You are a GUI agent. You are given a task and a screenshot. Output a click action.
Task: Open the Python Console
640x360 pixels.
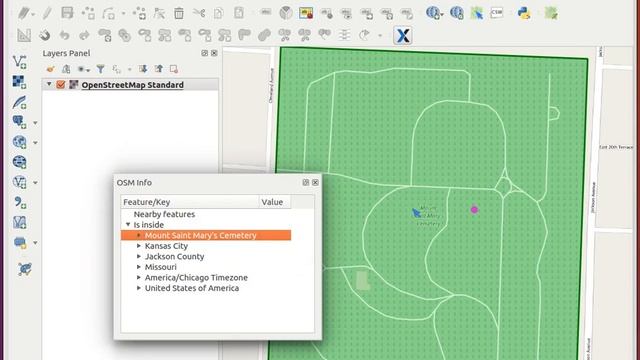pos(524,13)
